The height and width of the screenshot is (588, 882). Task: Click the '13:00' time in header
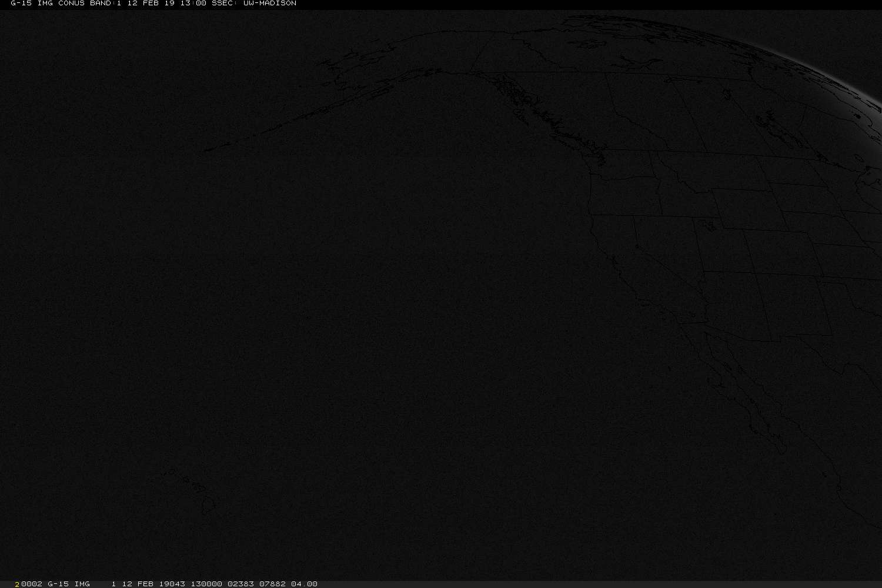point(193,4)
